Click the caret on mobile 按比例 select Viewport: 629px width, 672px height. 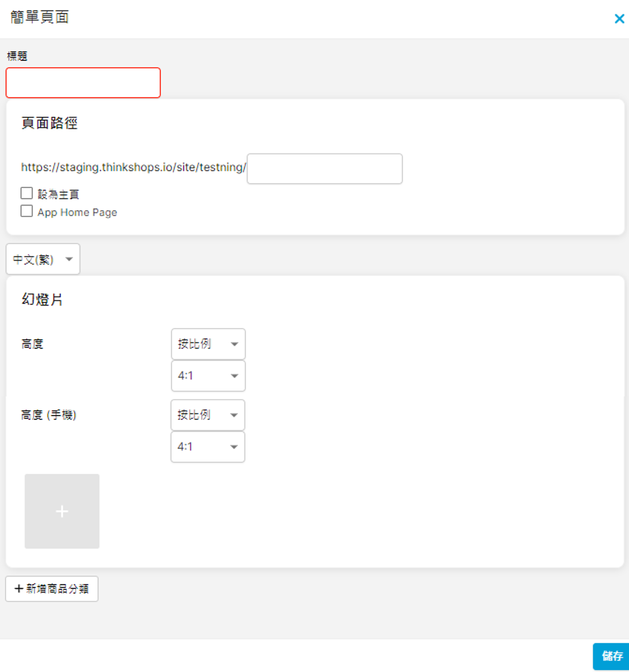click(x=234, y=415)
